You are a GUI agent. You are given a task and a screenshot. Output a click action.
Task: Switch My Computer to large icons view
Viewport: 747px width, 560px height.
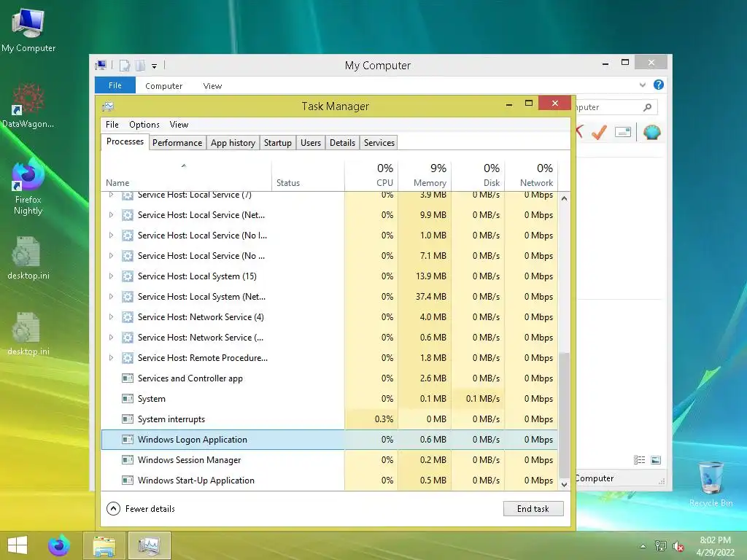coord(656,459)
